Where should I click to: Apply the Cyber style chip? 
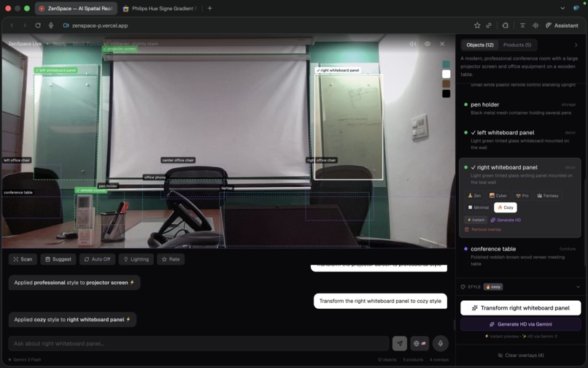(x=498, y=196)
